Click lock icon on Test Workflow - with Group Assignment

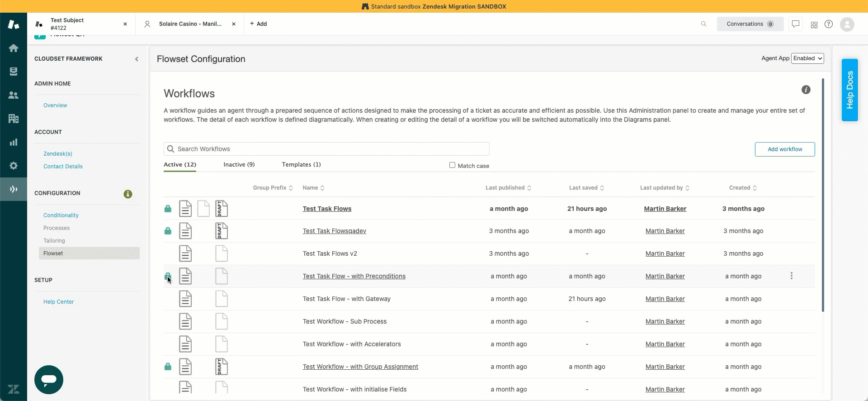168,367
